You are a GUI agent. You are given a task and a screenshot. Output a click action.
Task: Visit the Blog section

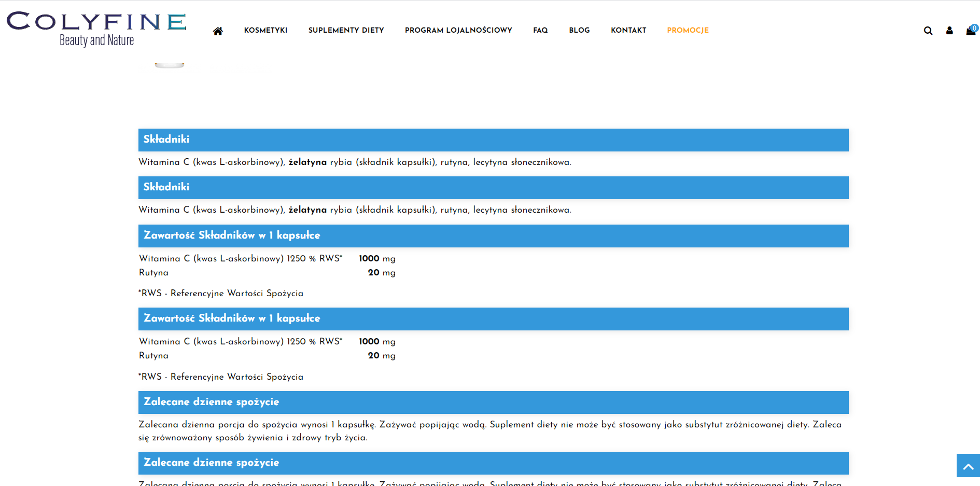pos(579,30)
